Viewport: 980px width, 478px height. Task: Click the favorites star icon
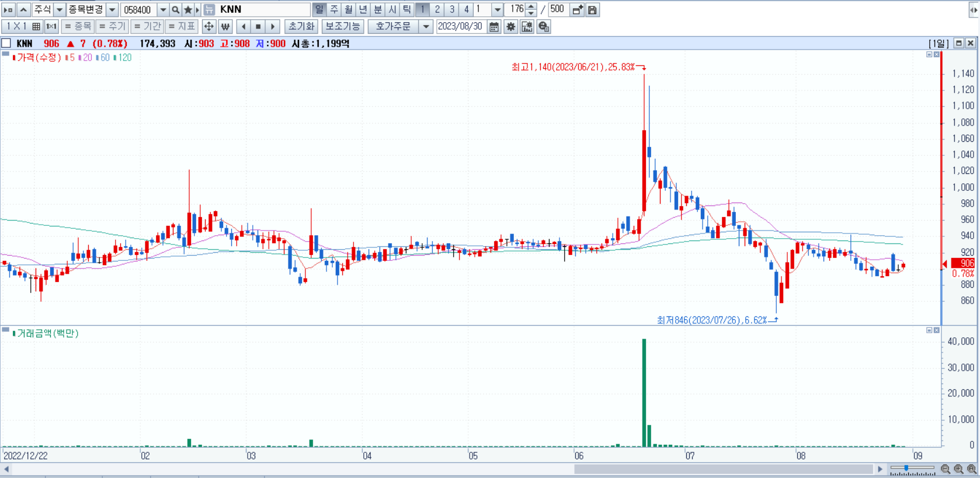(x=188, y=10)
